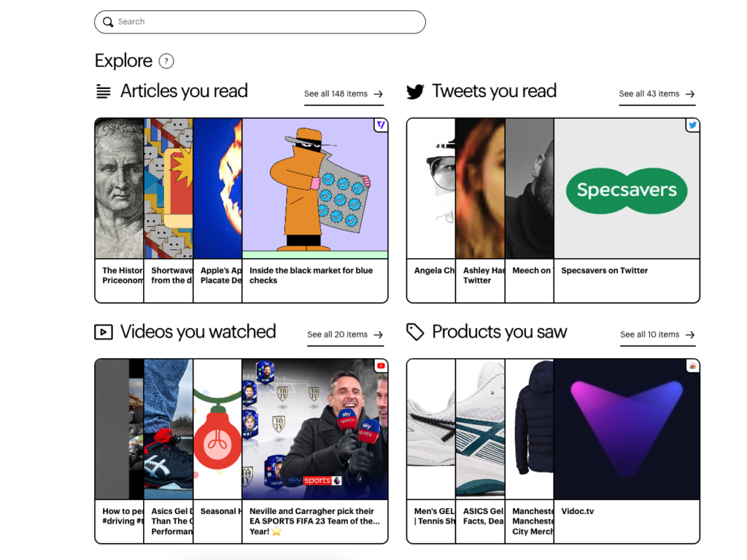
Task: Click the Products you saw heading
Action: [x=499, y=332]
